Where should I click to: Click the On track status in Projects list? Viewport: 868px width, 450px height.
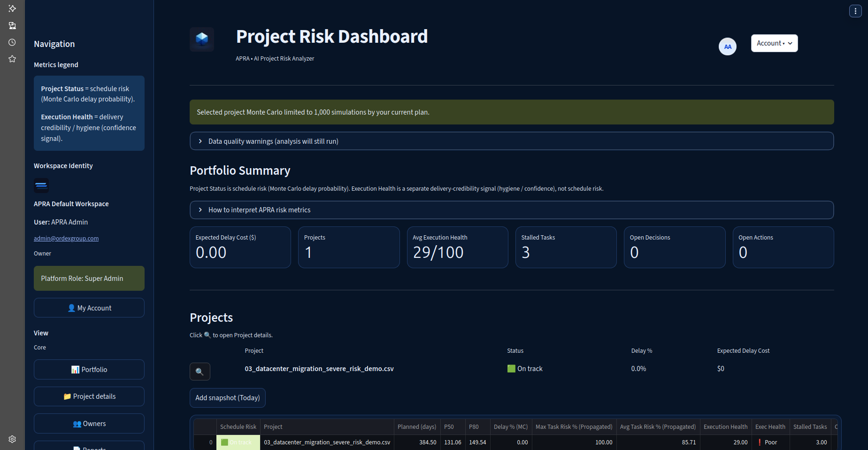tap(525, 369)
